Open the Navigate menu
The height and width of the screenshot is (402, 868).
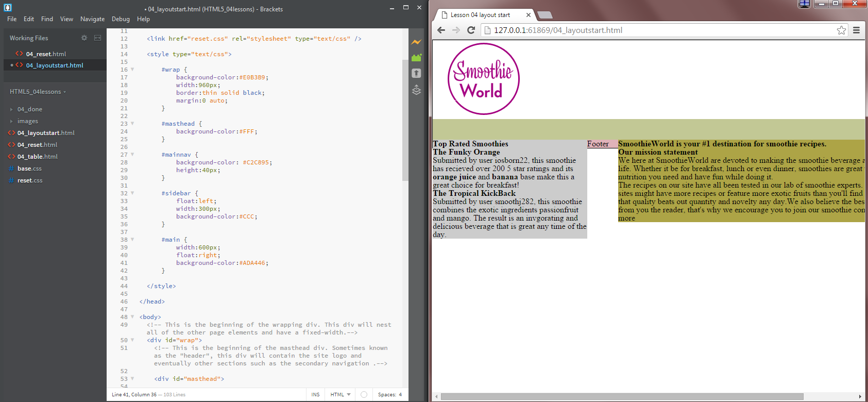(x=92, y=19)
